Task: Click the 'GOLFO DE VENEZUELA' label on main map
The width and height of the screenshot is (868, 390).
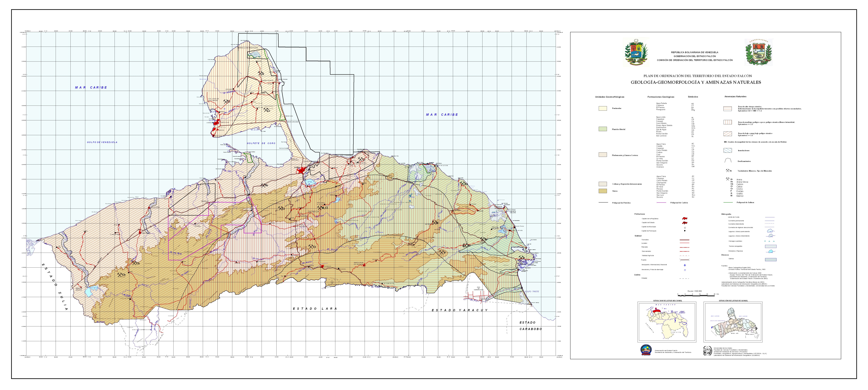Action: point(102,142)
